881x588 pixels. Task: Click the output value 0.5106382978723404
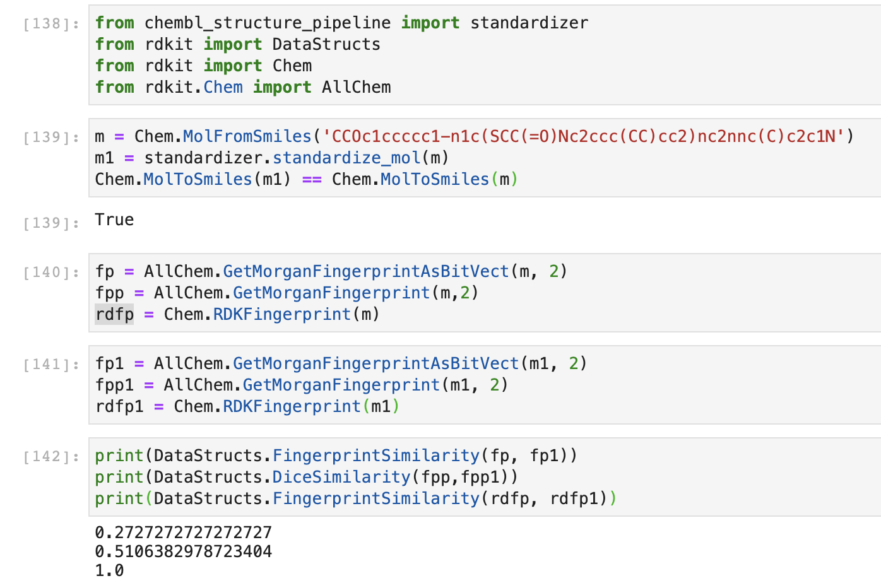click(183, 551)
